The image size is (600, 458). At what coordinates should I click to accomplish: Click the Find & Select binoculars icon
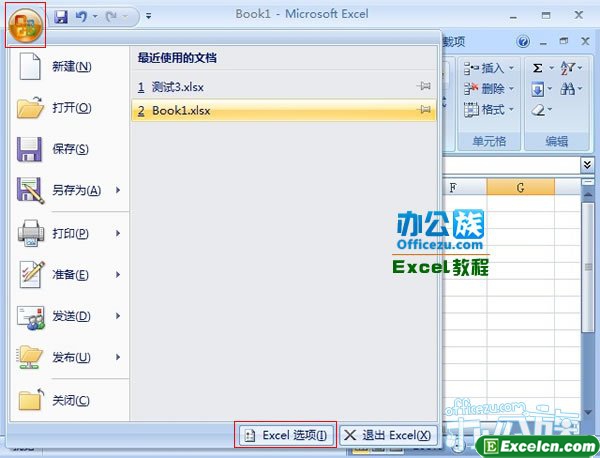(x=568, y=90)
